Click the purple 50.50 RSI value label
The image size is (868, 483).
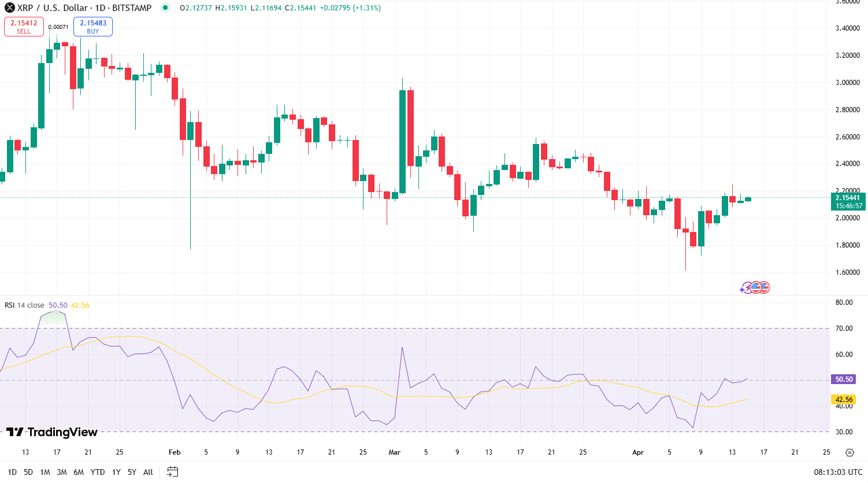[x=844, y=379]
